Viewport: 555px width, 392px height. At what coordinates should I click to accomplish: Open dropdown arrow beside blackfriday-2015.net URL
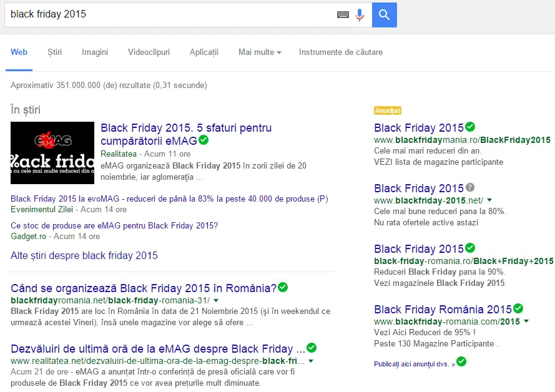click(489, 200)
